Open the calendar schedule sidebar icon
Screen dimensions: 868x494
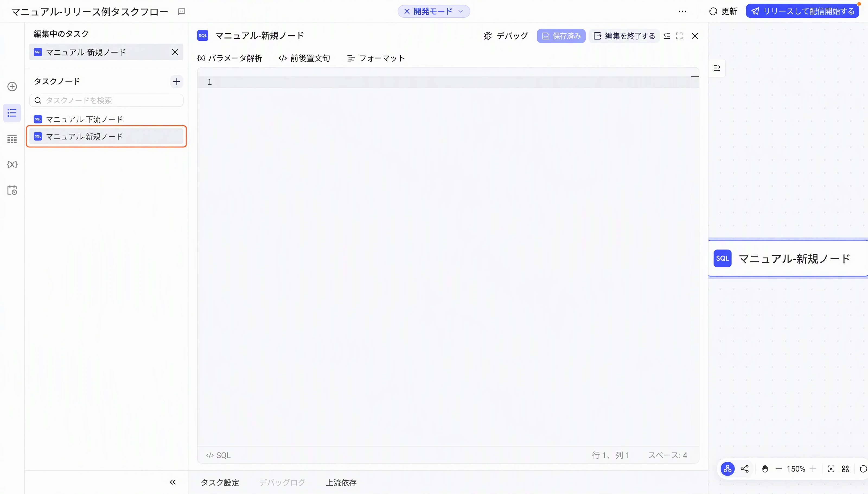[x=12, y=190]
